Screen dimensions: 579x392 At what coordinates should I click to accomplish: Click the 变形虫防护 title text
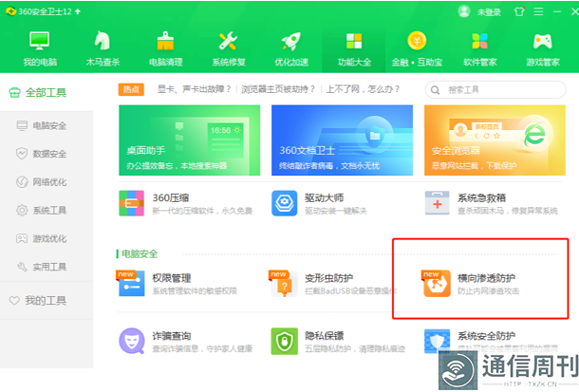coord(329,278)
